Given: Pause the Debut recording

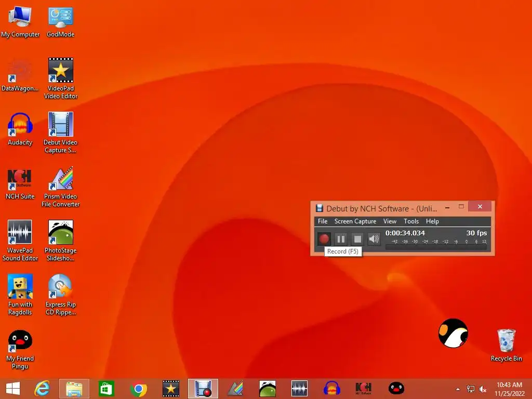Looking at the screenshot, I should click(x=341, y=239).
